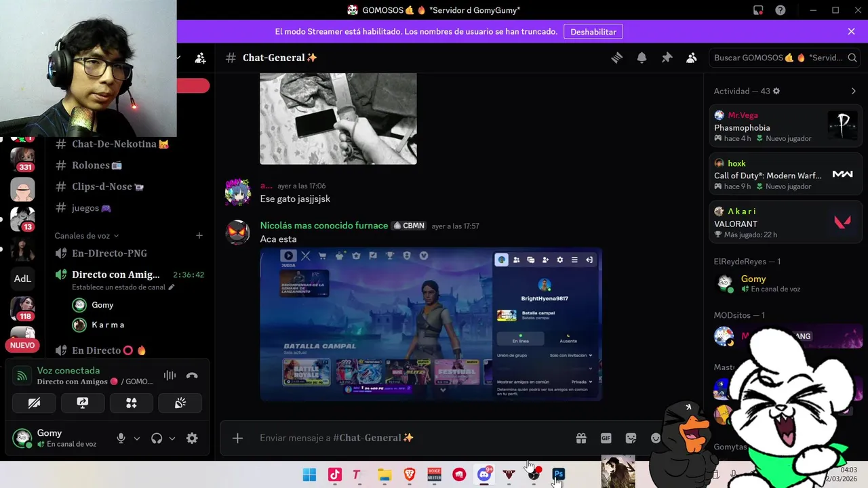Screen dimensions: 868x488
Task: Jump to unread with NUEVO badge
Action: [22, 346]
